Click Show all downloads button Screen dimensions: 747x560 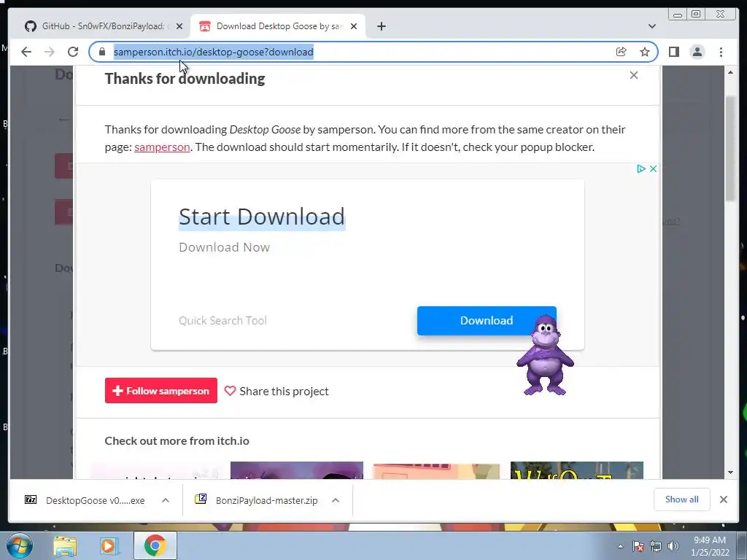682,499
